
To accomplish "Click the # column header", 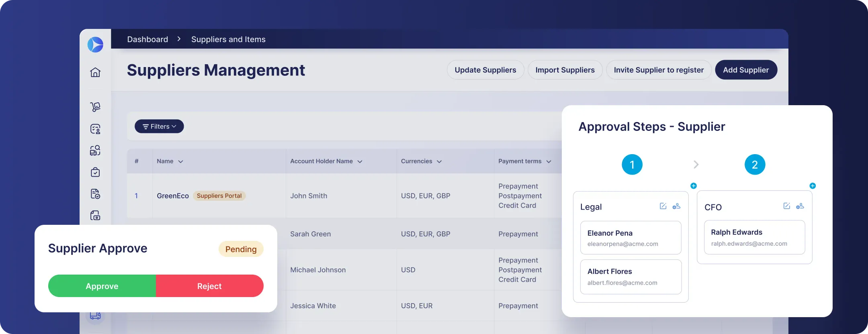I will (137, 161).
